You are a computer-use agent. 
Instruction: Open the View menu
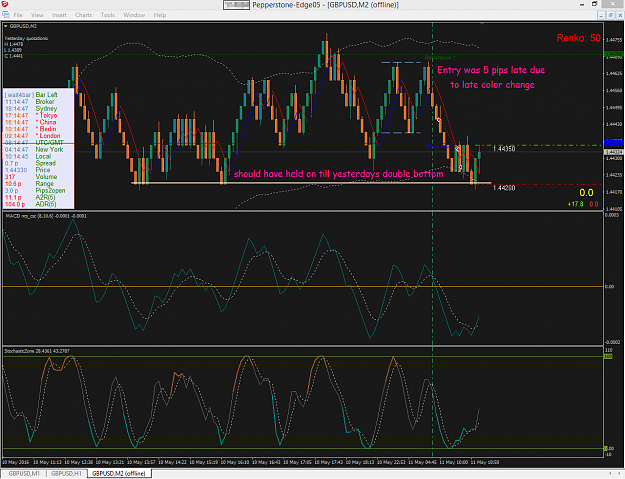(37, 15)
